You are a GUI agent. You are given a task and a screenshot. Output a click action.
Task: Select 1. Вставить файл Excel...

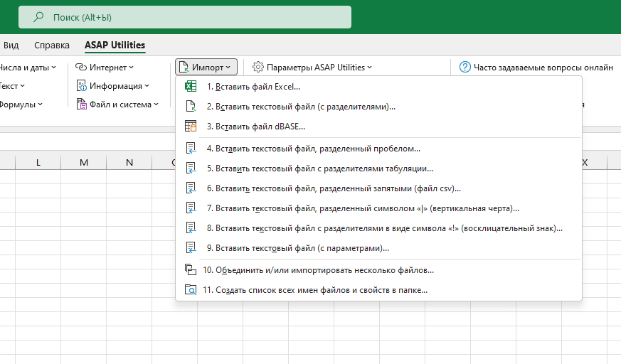tap(378, 87)
